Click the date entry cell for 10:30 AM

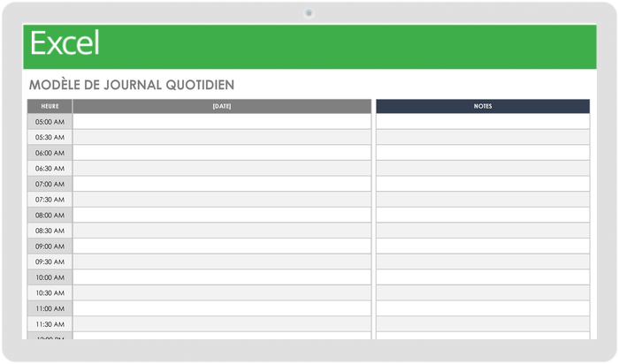click(222, 293)
